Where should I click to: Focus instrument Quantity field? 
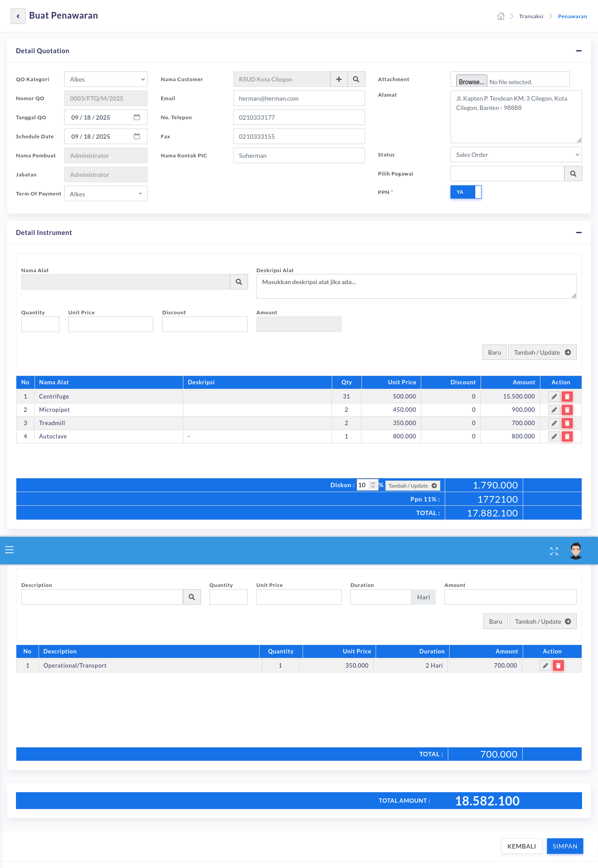(x=40, y=325)
